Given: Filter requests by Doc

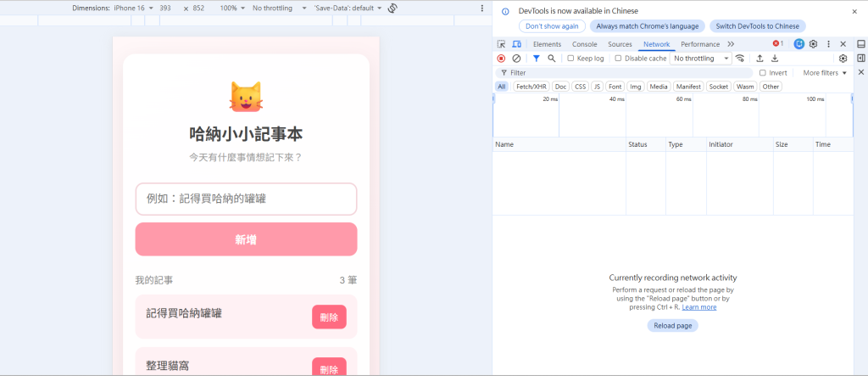Looking at the screenshot, I should (561, 87).
